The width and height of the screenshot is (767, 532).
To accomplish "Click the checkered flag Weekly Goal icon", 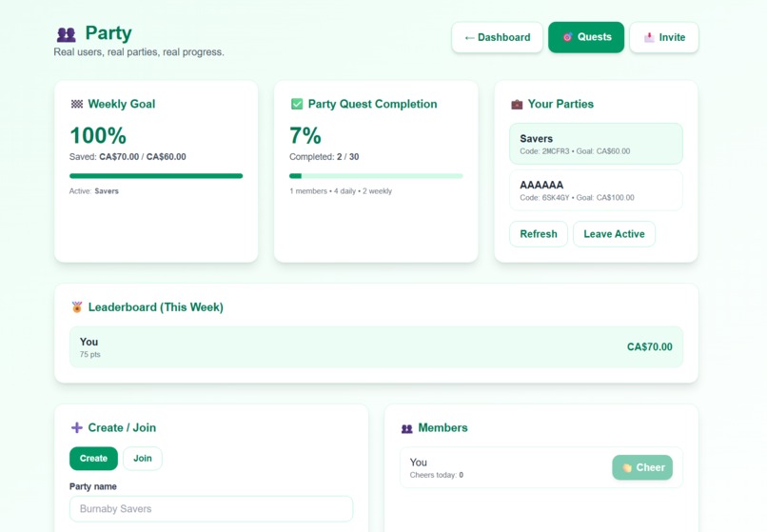I will pos(77,104).
